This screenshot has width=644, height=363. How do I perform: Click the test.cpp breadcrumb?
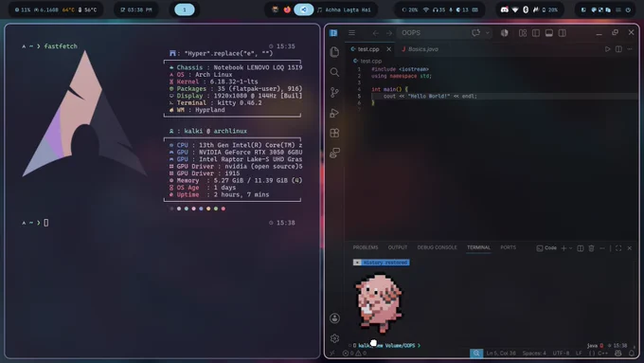click(367, 61)
